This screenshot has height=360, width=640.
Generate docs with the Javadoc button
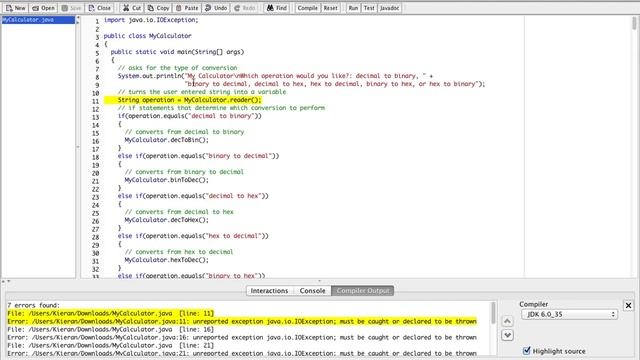point(389,8)
